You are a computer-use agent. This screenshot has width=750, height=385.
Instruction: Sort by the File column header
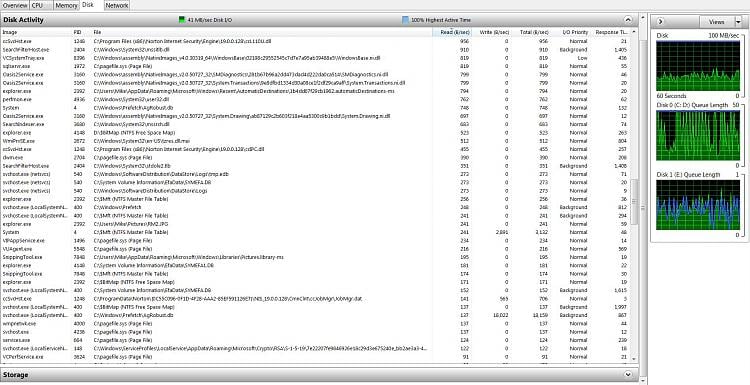[x=262, y=32]
